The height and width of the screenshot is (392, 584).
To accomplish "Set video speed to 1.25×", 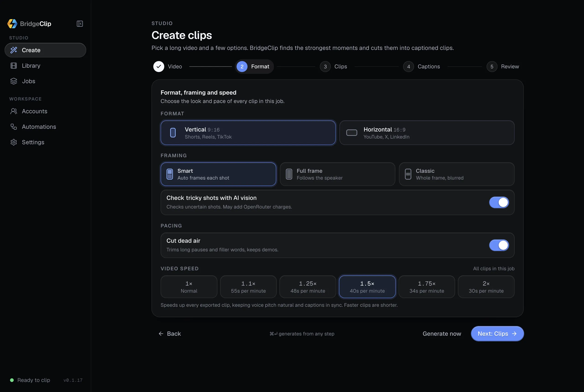I will pos(308,287).
